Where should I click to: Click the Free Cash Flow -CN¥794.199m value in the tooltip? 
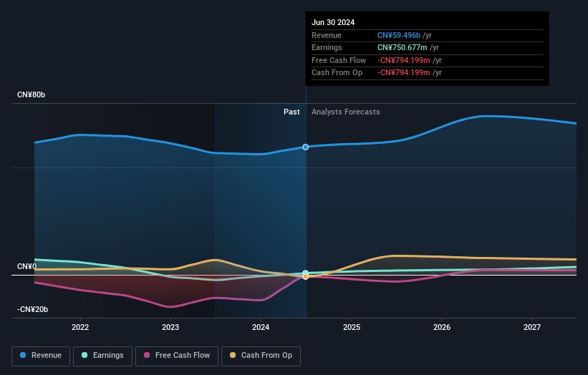pyautogui.click(x=403, y=60)
